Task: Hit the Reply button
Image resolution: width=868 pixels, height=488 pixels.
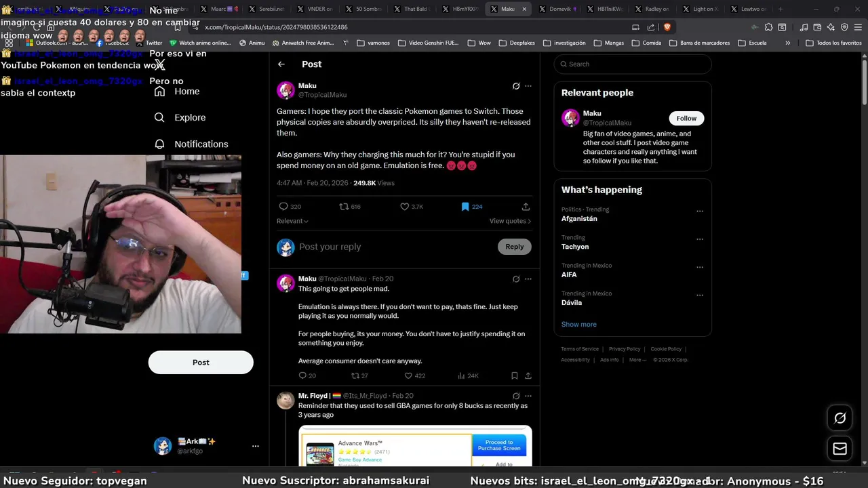Action: pyautogui.click(x=515, y=247)
